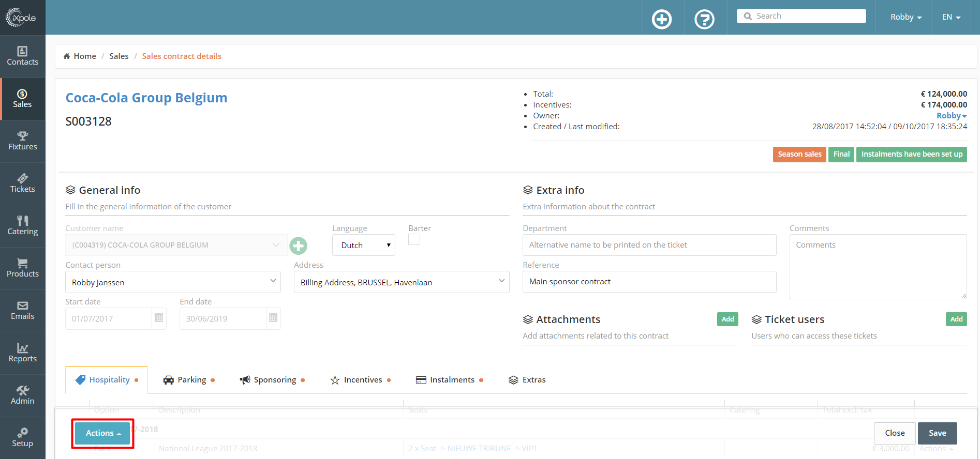Viewport: 980px width, 459px height.
Task: Open the Language Dutch dropdown
Action: pyautogui.click(x=364, y=245)
